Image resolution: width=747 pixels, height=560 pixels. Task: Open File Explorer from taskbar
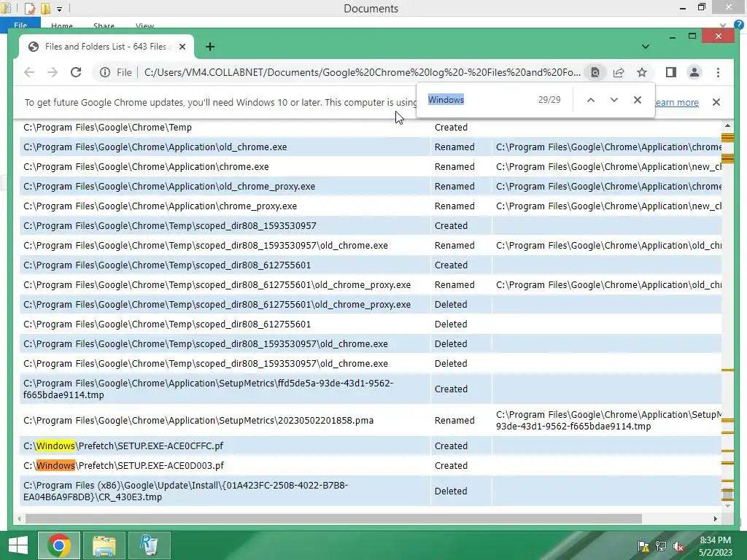pyautogui.click(x=104, y=545)
